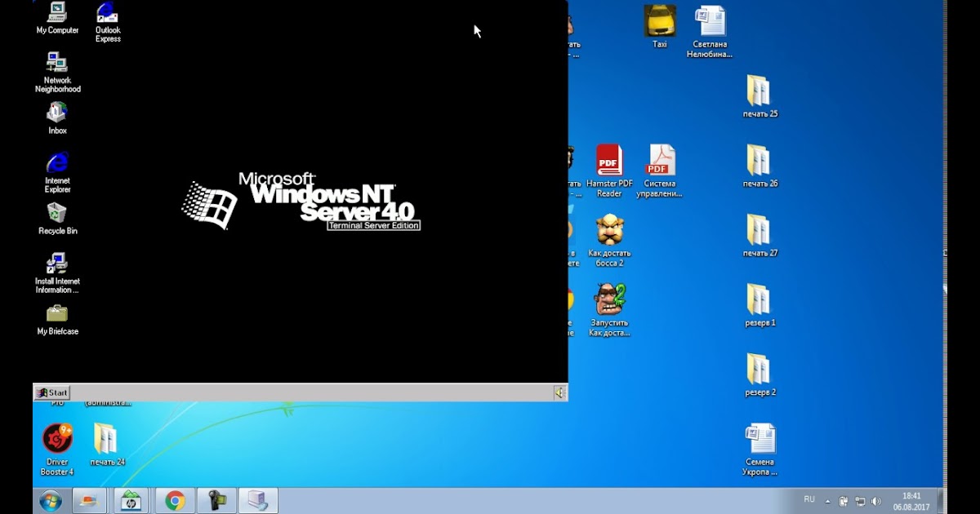This screenshot has height=514, width=980.
Task: Open the Inbox desktop icon
Action: [57, 118]
